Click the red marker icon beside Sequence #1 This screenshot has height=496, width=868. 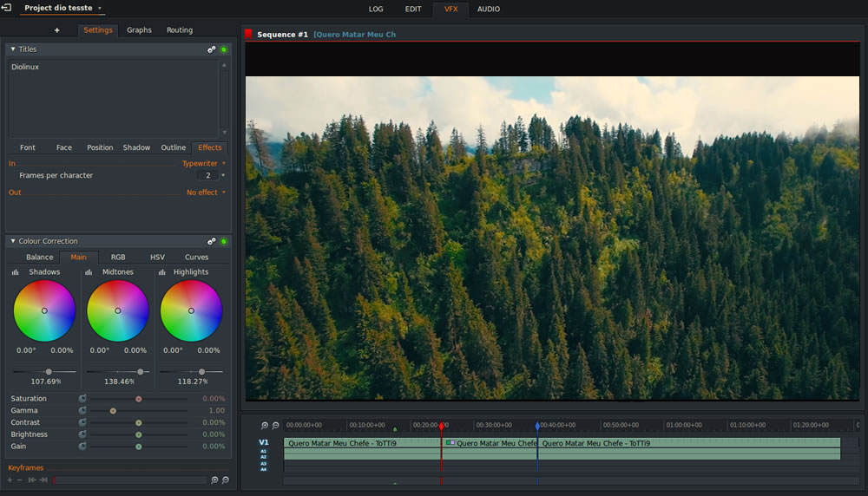coord(248,35)
